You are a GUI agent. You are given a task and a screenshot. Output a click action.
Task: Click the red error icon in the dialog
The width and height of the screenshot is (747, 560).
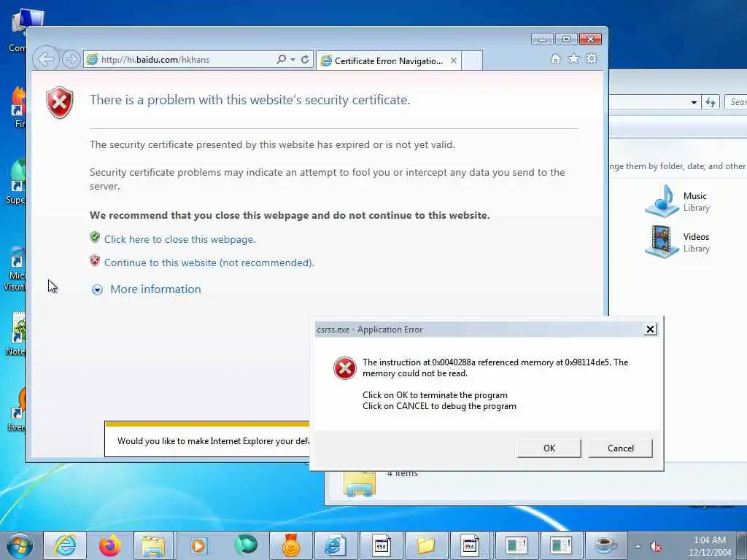(345, 368)
